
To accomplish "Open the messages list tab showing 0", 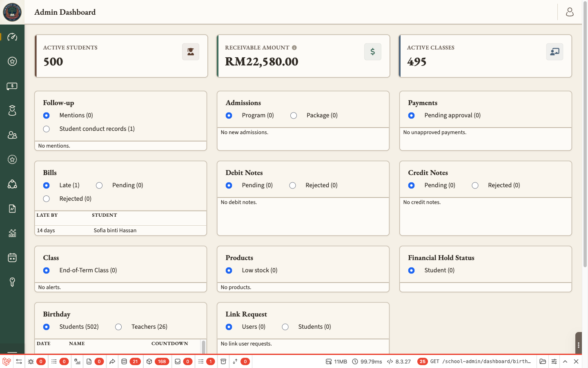I will 60,361.
